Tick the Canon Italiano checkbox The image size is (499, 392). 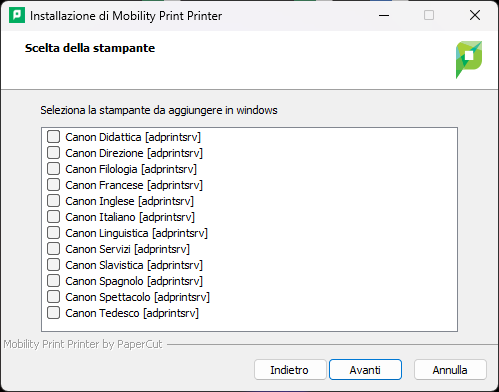point(53,217)
